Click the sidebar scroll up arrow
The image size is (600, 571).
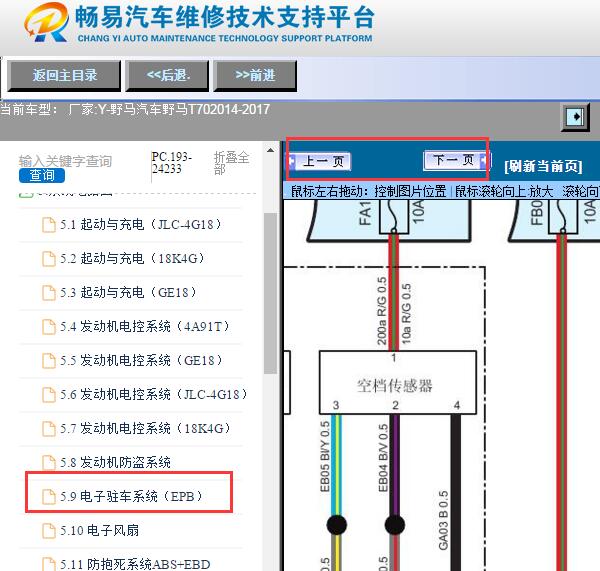pos(271,150)
